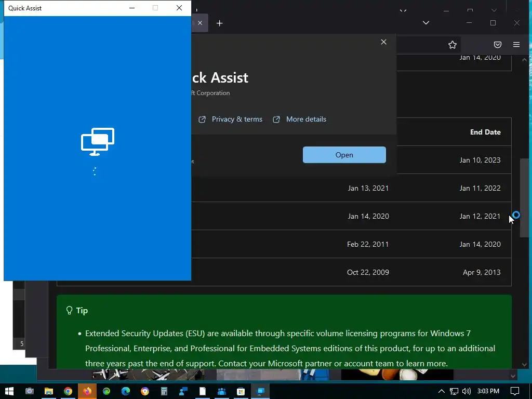Select the Jan 11, 2022 end date cell
Screen dimensions: 532x399
tap(480, 188)
